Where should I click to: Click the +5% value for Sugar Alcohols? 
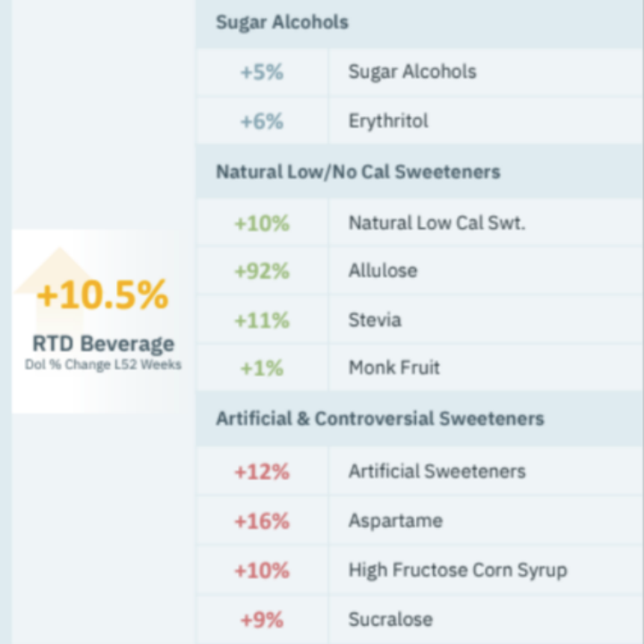[x=261, y=72]
